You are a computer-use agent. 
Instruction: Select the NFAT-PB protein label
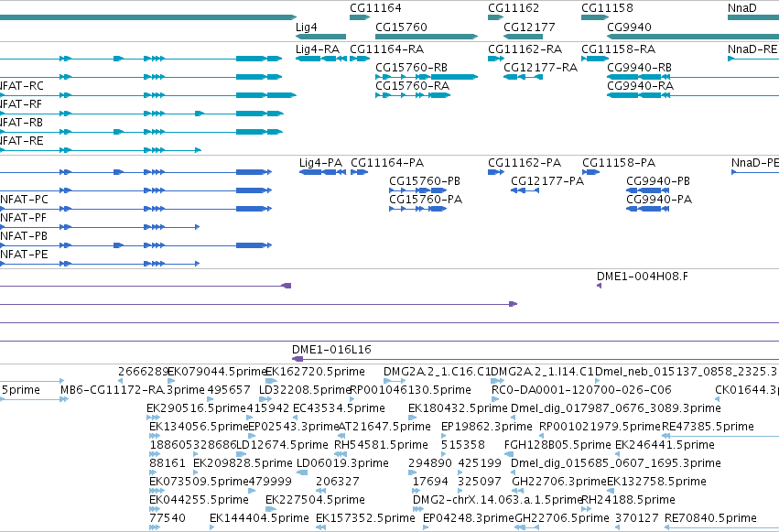24,236
